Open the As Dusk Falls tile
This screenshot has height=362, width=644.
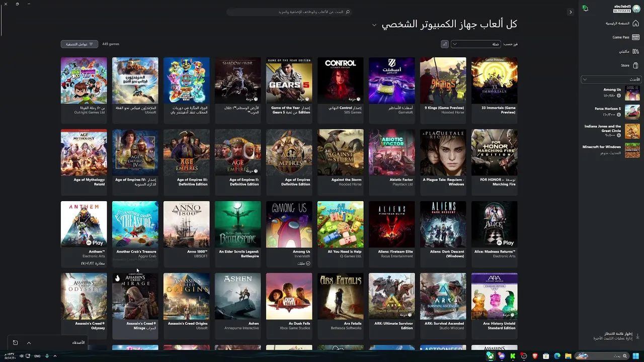coord(289,305)
